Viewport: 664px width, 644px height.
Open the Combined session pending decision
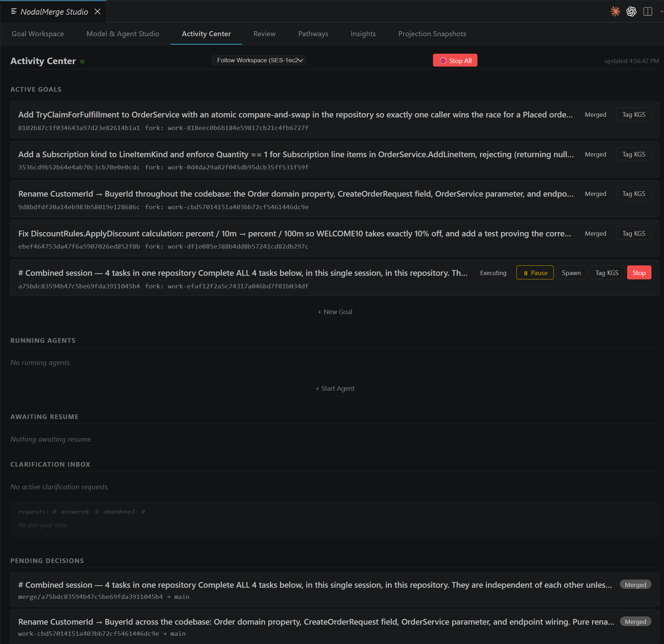(x=315, y=585)
